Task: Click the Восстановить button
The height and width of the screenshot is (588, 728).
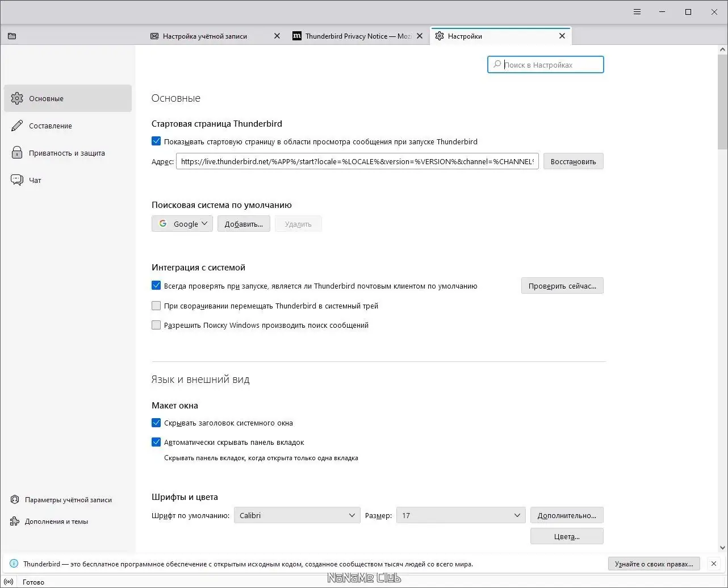Action: pos(574,161)
